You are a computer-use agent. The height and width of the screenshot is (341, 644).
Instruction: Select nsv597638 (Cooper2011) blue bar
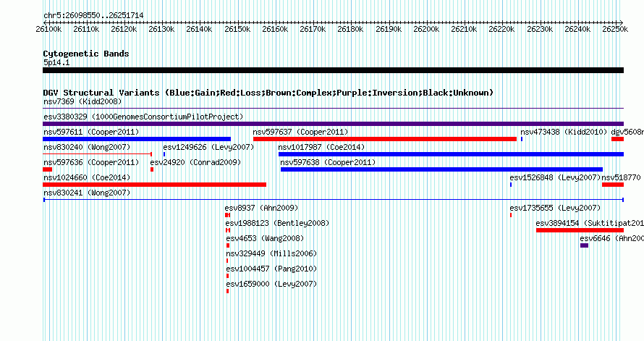441,169
